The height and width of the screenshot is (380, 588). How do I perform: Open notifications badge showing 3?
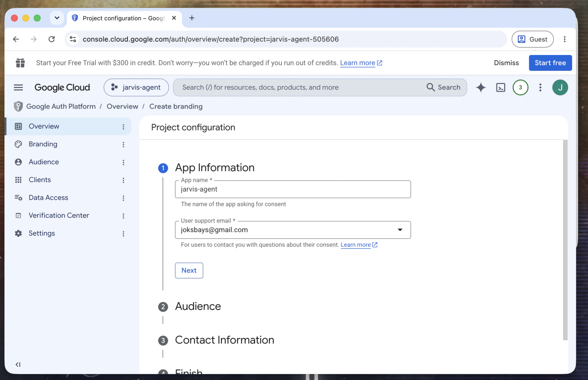(520, 87)
